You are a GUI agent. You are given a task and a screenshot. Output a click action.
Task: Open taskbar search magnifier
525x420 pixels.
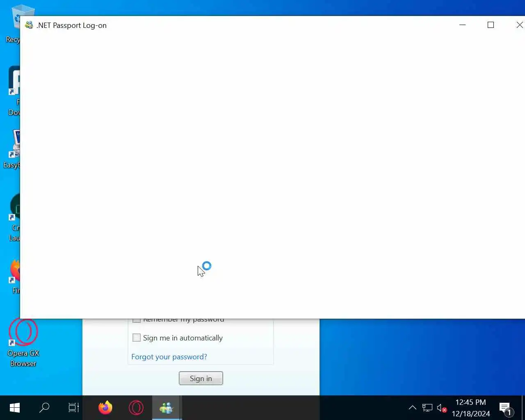point(44,408)
